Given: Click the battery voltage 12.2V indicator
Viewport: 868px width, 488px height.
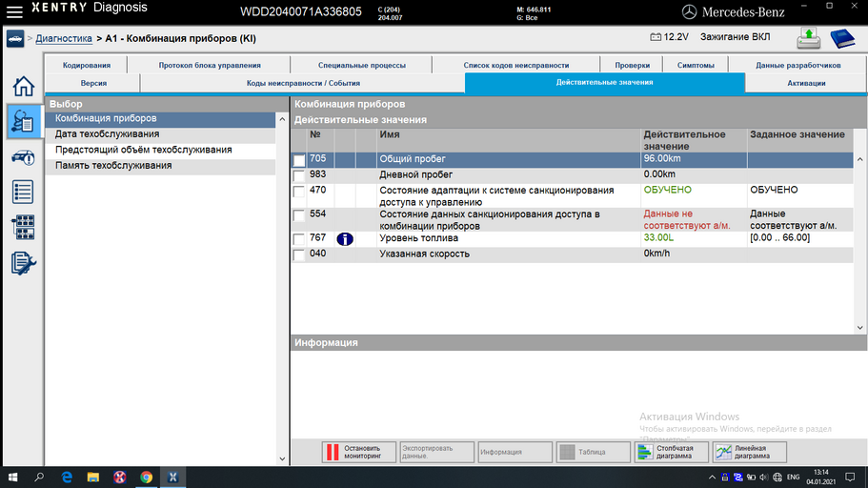Looking at the screenshot, I should click(x=669, y=37).
